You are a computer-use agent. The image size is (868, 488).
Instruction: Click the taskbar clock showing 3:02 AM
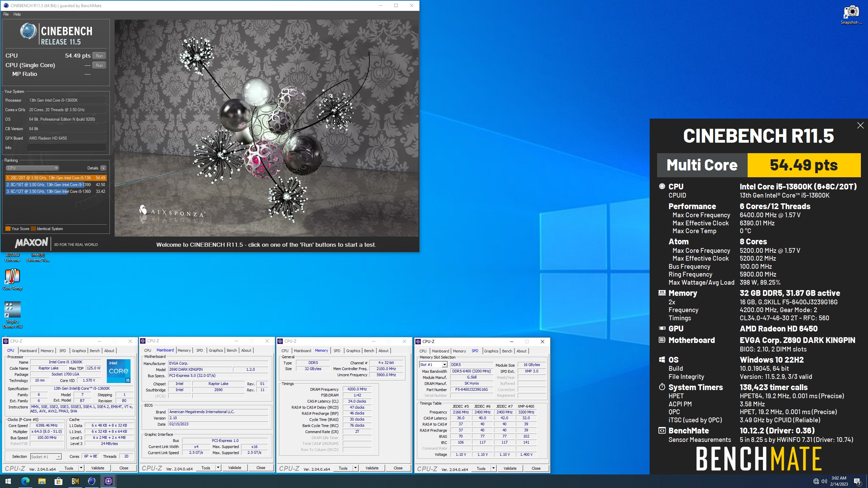pyautogui.click(x=839, y=481)
